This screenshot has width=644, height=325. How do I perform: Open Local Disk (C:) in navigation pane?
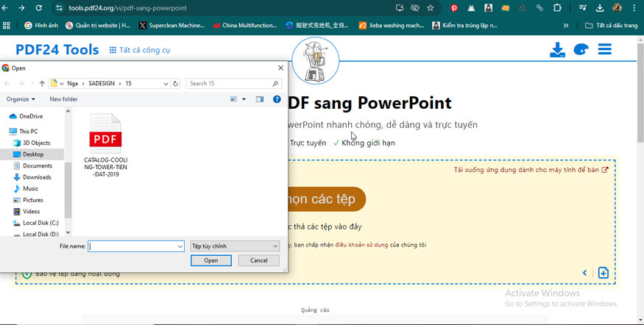point(40,223)
